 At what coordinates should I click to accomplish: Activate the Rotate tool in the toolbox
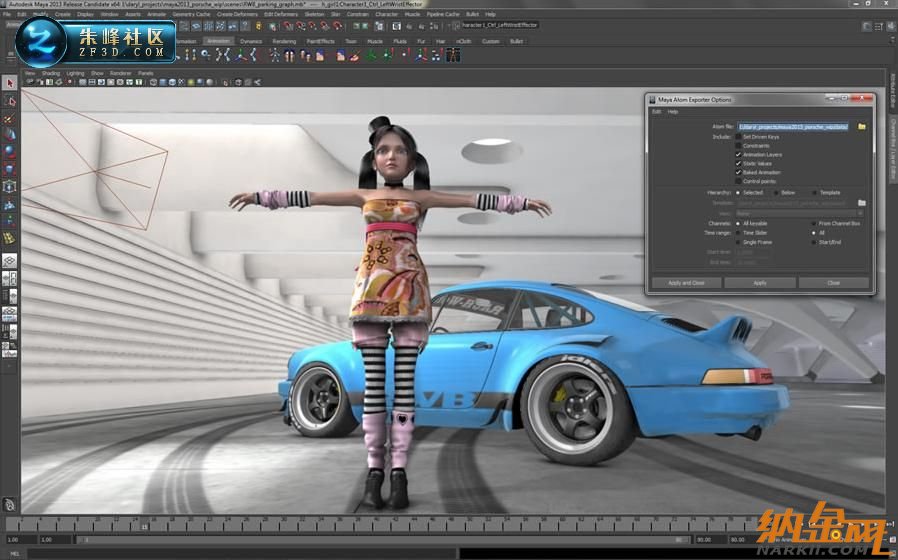point(10,152)
